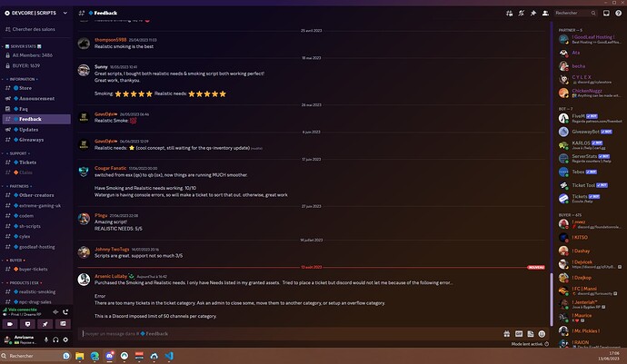Open the soundboard icon in voice panel
This screenshot has height=364, width=627.
pyautogui.click(x=63, y=324)
